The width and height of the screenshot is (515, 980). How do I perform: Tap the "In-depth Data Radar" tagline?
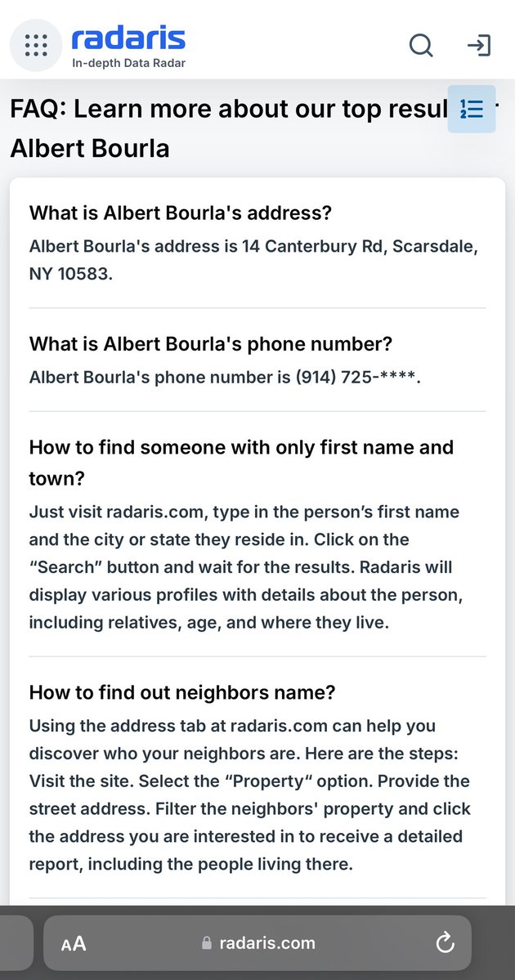point(128,64)
